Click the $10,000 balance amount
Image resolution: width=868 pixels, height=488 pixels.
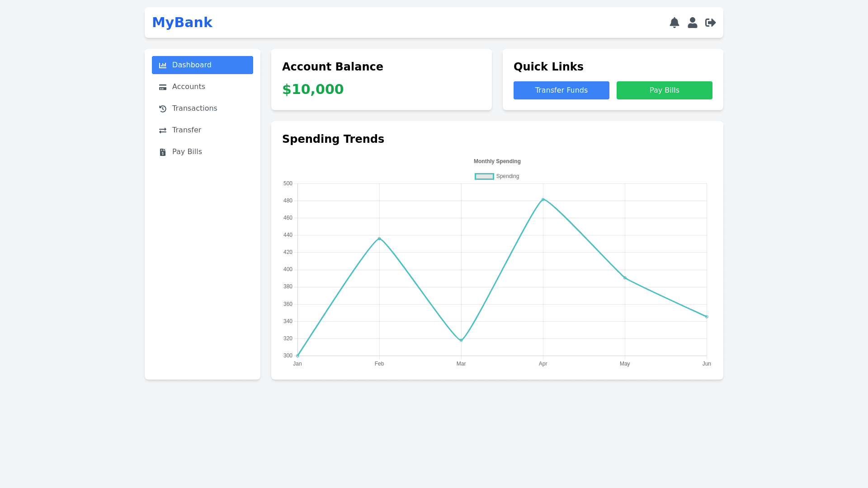[313, 89]
